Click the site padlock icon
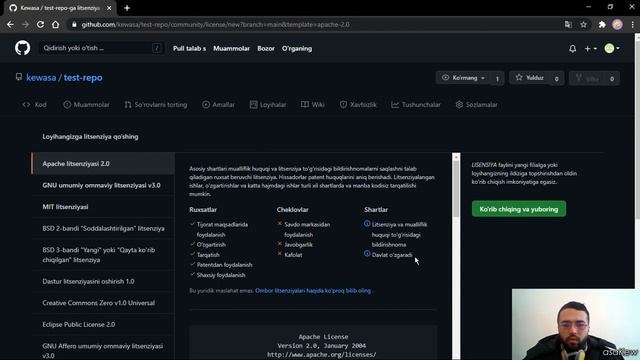This screenshot has height=360, width=640. [x=74, y=24]
